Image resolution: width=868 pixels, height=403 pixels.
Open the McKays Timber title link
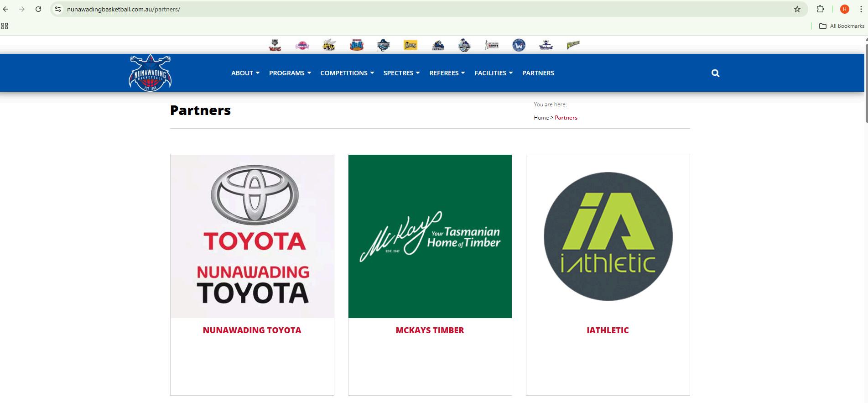click(x=430, y=330)
